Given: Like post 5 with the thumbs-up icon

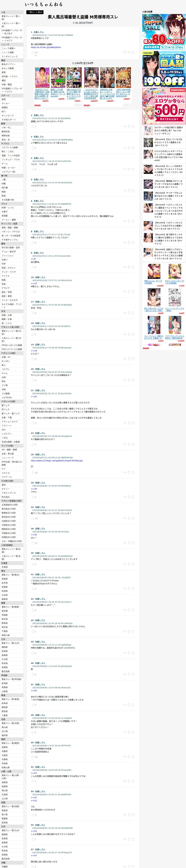Looking at the screenshot, I should point(33,191).
